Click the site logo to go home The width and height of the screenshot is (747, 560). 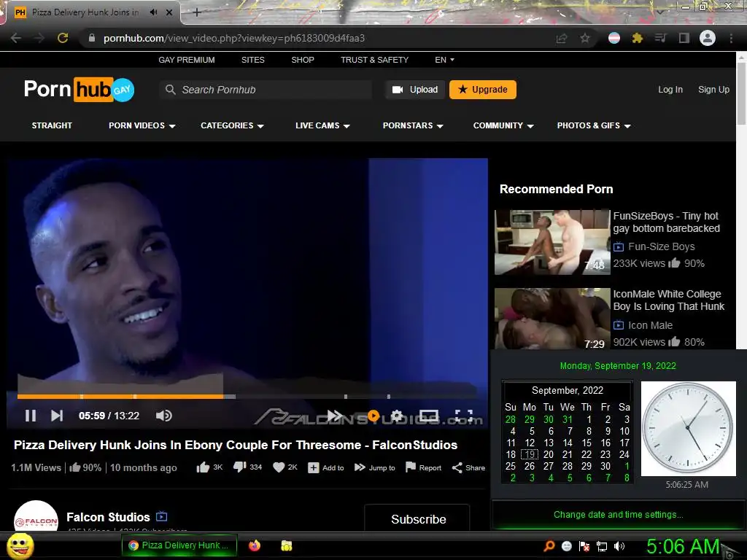click(79, 90)
